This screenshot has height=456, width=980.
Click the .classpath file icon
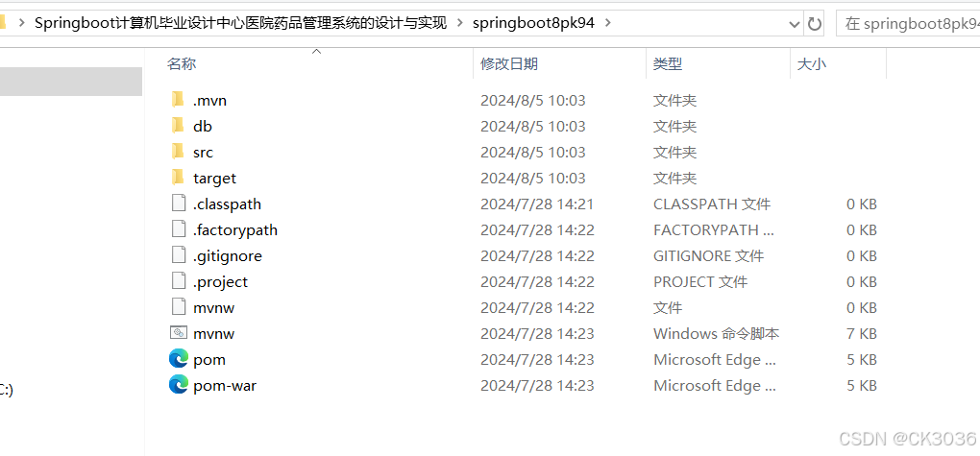[179, 204]
